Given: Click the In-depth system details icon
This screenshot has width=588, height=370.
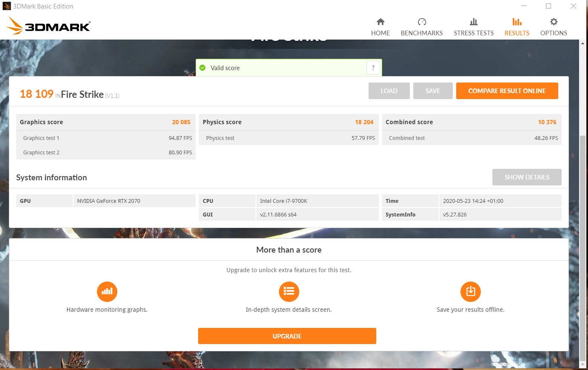Looking at the screenshot, I should (x=289, y=292).
